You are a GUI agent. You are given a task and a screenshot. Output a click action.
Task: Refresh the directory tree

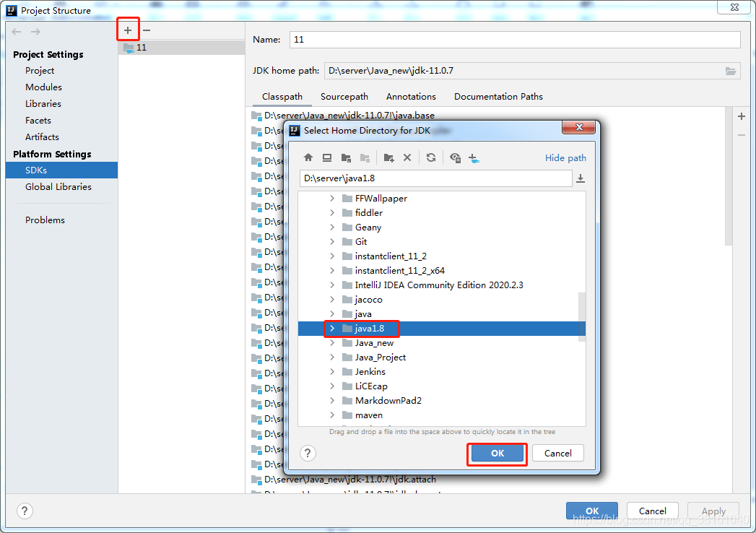(x=431, y=157)
